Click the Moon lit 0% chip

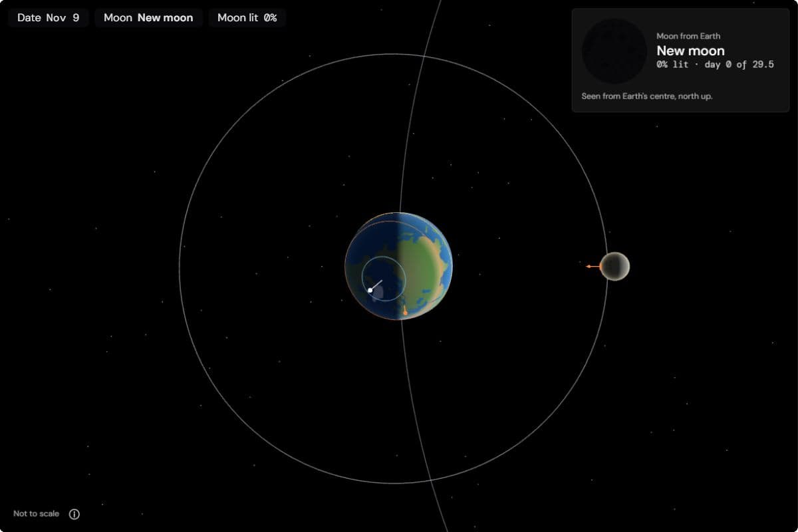(x=247, y=18)
